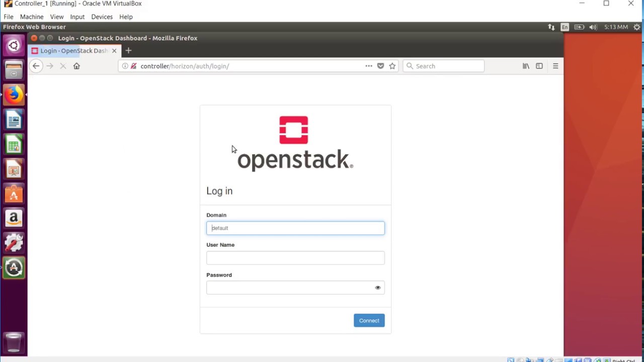Click the User Name input field

pyautogui.click(x=295, y=258)
